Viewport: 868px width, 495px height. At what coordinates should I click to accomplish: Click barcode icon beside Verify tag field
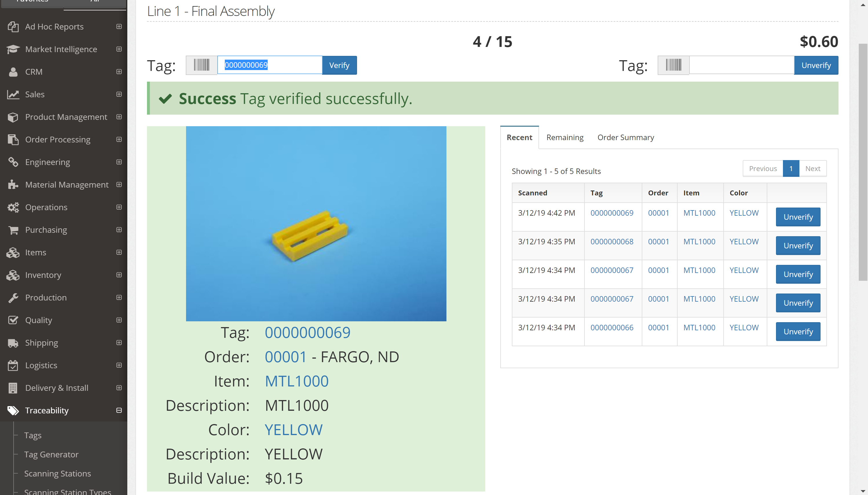(x=201, y=65)
